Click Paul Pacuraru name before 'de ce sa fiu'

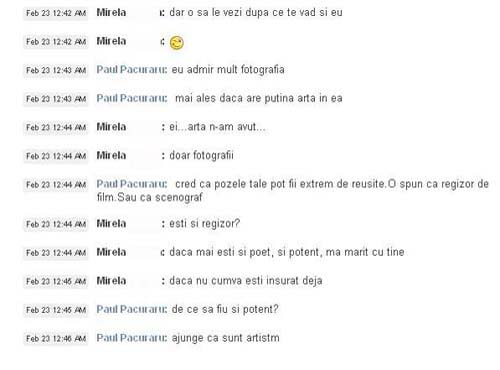[132, 309]
